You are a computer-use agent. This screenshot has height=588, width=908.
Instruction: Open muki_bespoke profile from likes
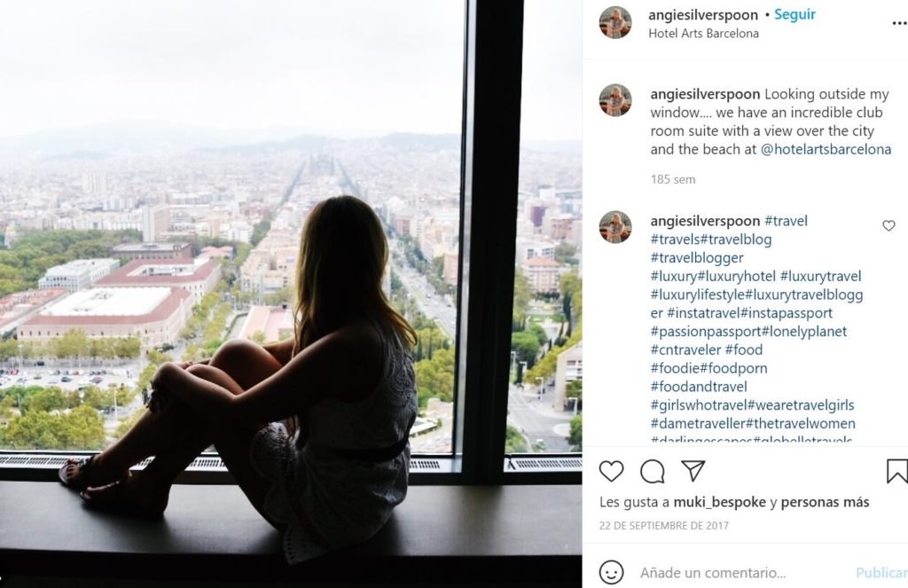pos(719,502)
